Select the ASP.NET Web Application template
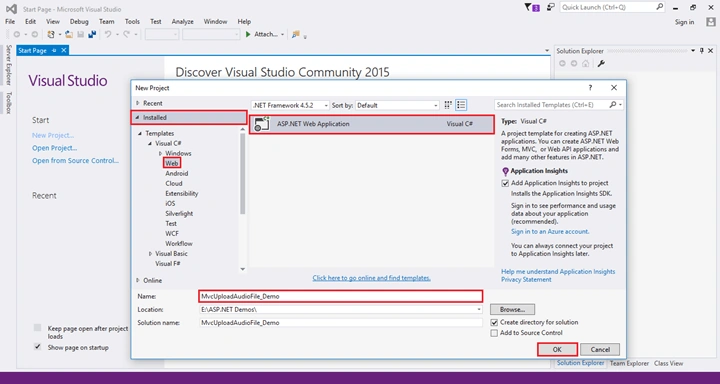720x384 pixels. pos(371,124)
